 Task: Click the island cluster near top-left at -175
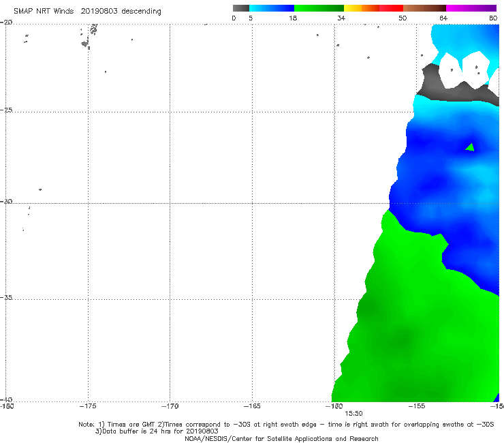tap(89, 36)
